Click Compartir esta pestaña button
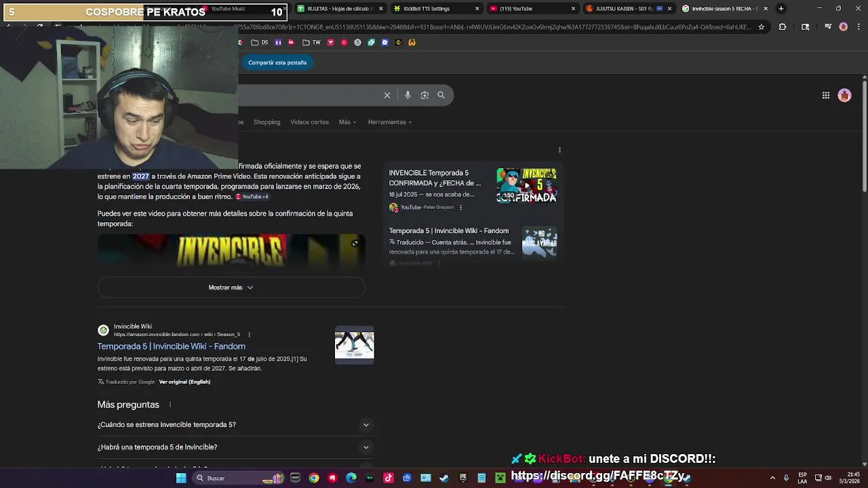Image resolution: width=868 pixels, height=488 pixels. (277, 62)
